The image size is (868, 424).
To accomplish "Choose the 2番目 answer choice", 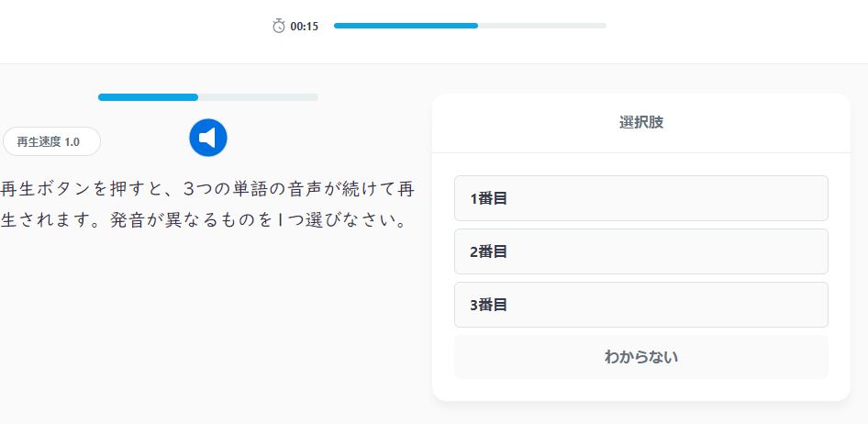I will [640, 251].
